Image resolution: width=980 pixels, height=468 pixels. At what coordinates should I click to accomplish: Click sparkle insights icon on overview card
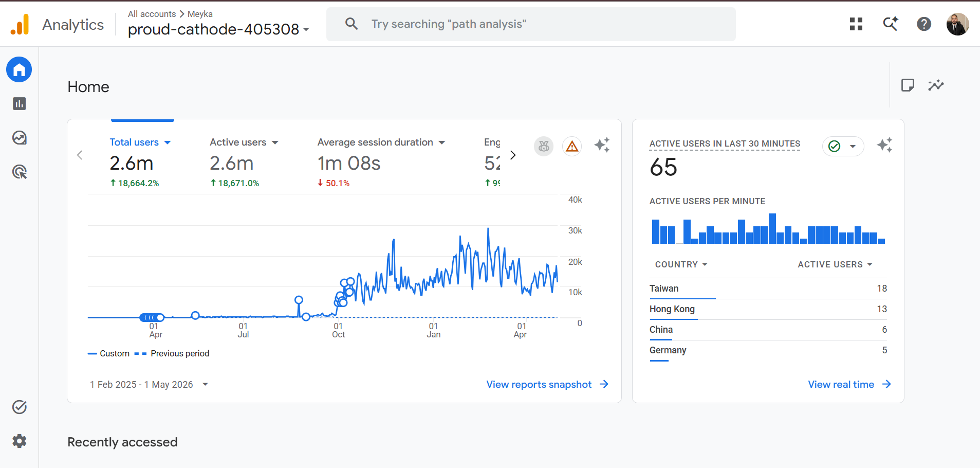[x=602, y=145]
